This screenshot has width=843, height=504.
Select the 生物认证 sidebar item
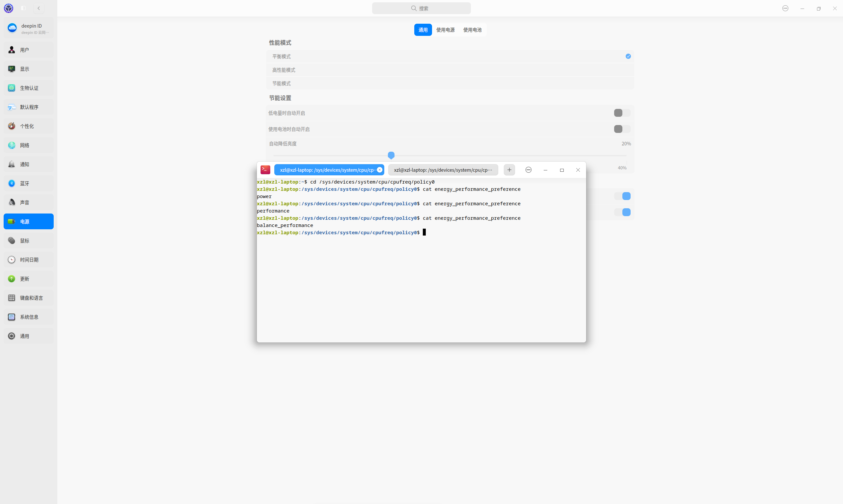click(x=28, y=88)
